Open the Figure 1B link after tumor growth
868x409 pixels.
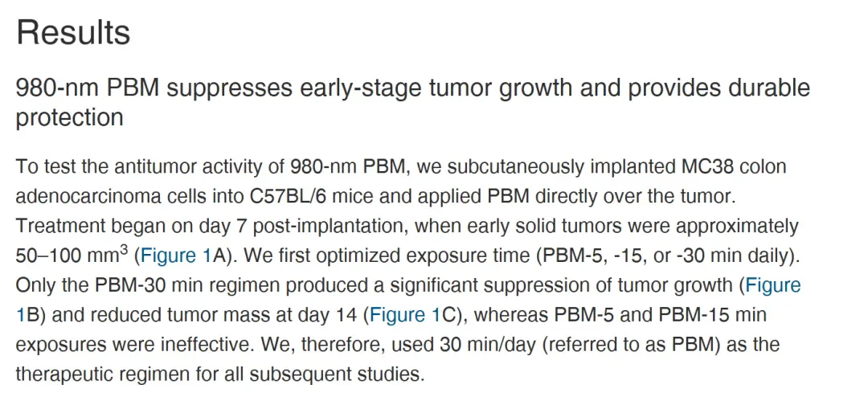(x=773, y=285)
